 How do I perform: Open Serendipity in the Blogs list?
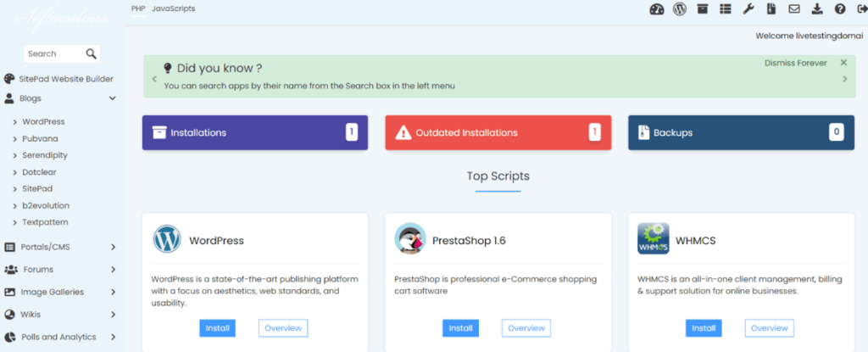45,155
